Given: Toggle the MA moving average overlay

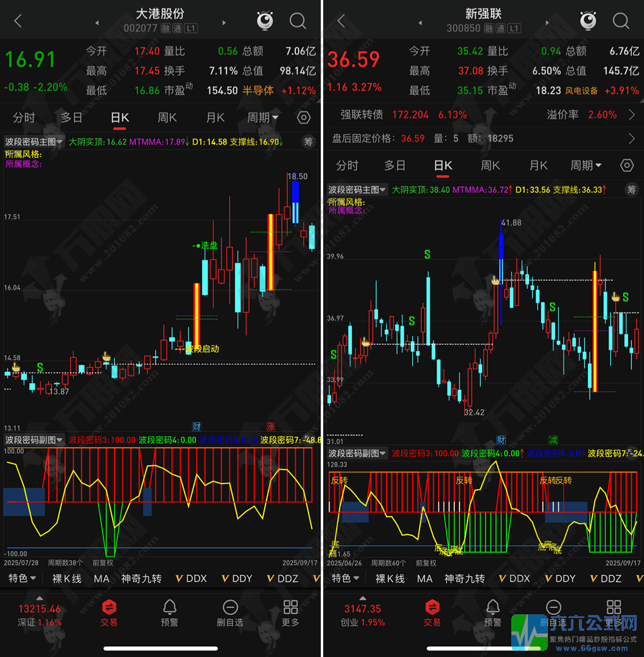Looking at the screenshot, I should click(x=102, y=579).
